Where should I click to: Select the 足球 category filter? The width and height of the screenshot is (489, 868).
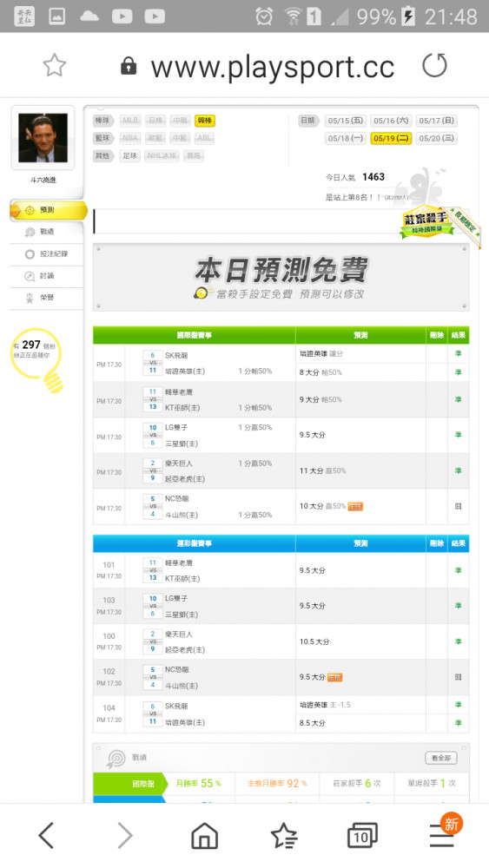coord(130,155)
